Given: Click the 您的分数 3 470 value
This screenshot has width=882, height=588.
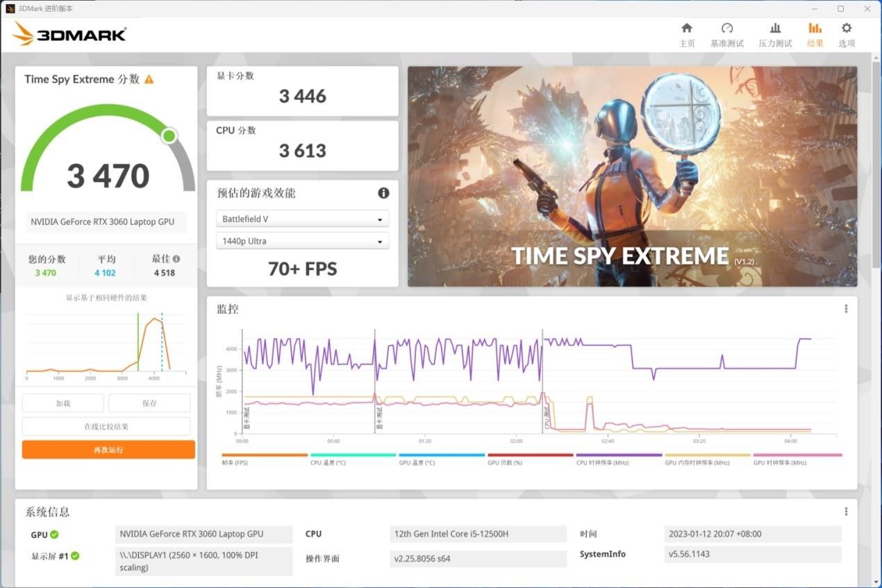Looking at the screenshot, I should tap(46, 273).
